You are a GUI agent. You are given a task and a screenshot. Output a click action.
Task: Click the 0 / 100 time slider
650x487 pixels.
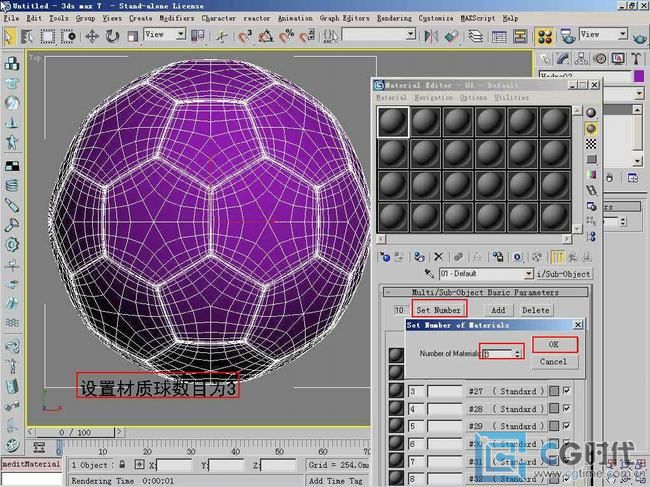tap(75, 432)
